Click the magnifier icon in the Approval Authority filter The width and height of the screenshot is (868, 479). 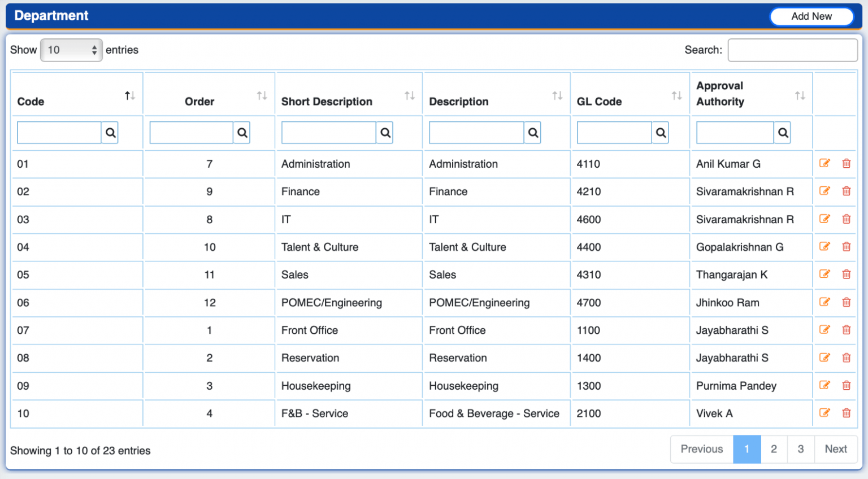tap(783, 132)
